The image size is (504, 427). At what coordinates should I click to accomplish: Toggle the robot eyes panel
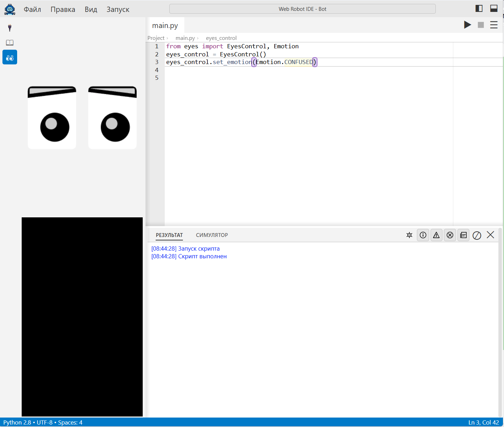[10, 57]
